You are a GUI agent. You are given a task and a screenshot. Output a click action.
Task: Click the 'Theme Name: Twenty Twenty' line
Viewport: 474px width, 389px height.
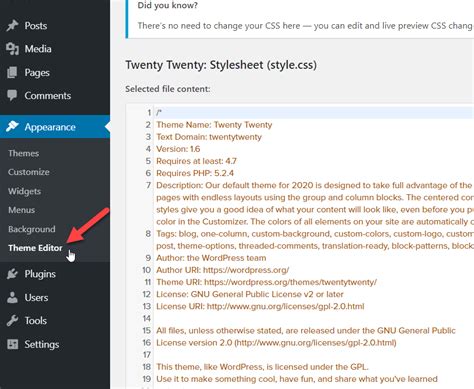coord(214,125)
